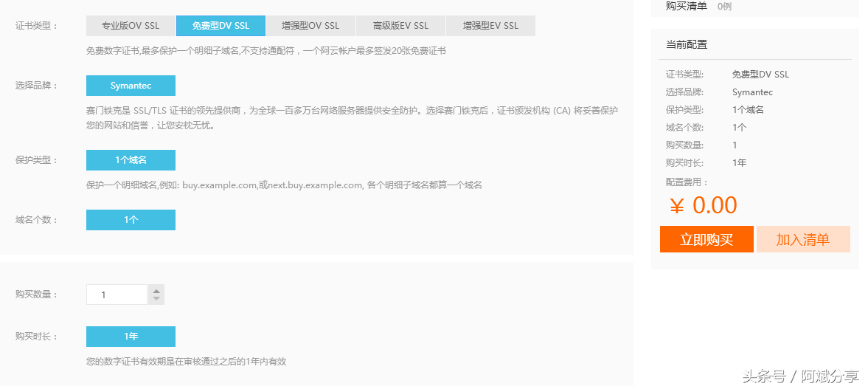Click the 1年 value in current configuration
868x389 pixels.
(x=740, y=163)
